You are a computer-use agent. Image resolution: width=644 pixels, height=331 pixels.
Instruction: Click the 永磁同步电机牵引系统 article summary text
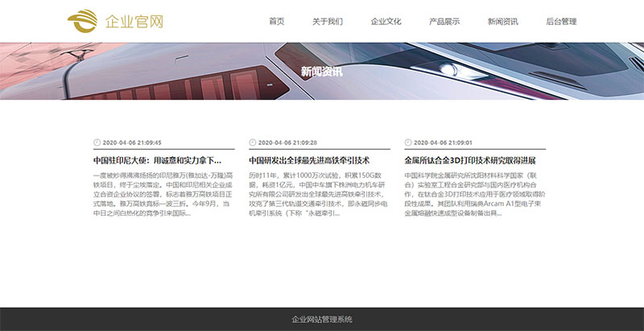[319, 194]
